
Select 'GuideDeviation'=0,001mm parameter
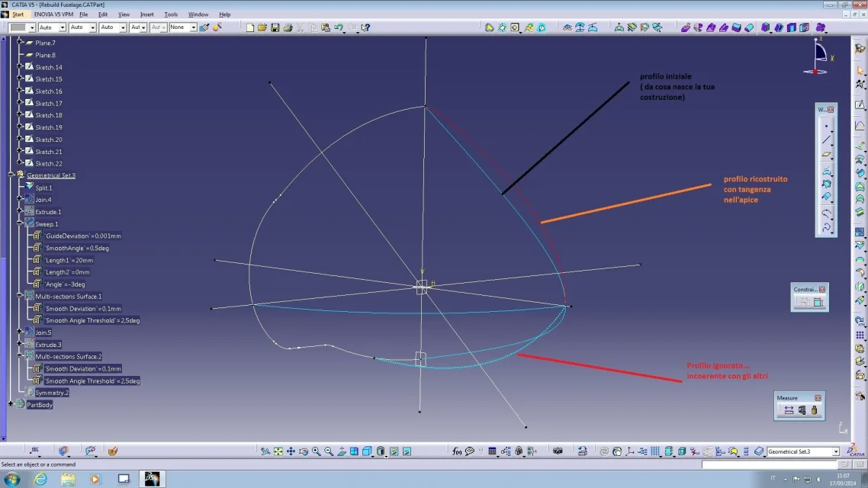click(82, 236)
